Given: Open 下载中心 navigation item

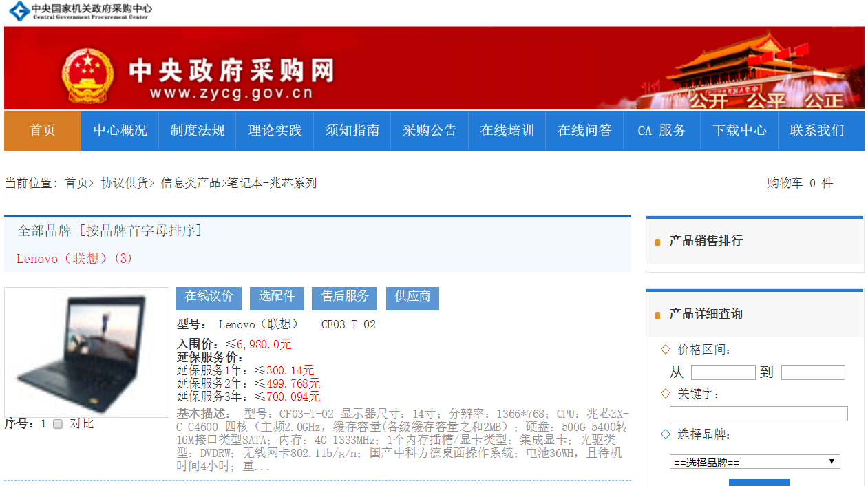Looking at the screenshot, I should 739,131.
